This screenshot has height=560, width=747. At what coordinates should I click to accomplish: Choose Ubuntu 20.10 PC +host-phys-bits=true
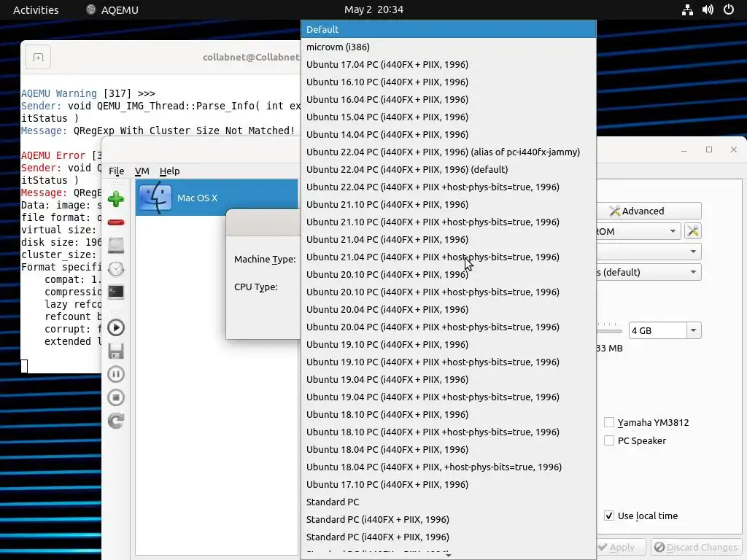coord(449,292)
